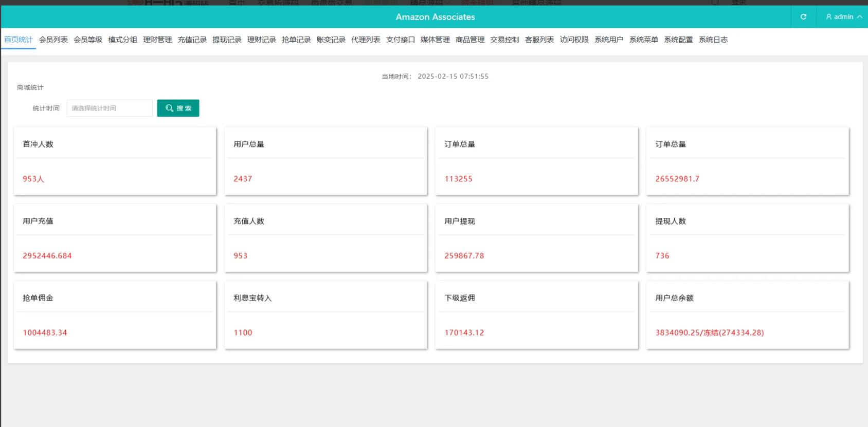Switch to the 首页统计 tab

19,40
